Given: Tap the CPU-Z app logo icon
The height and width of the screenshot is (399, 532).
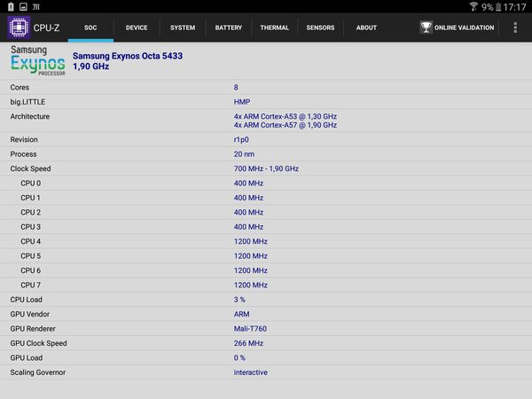Looking at the screenshot, I should [19, 27].
